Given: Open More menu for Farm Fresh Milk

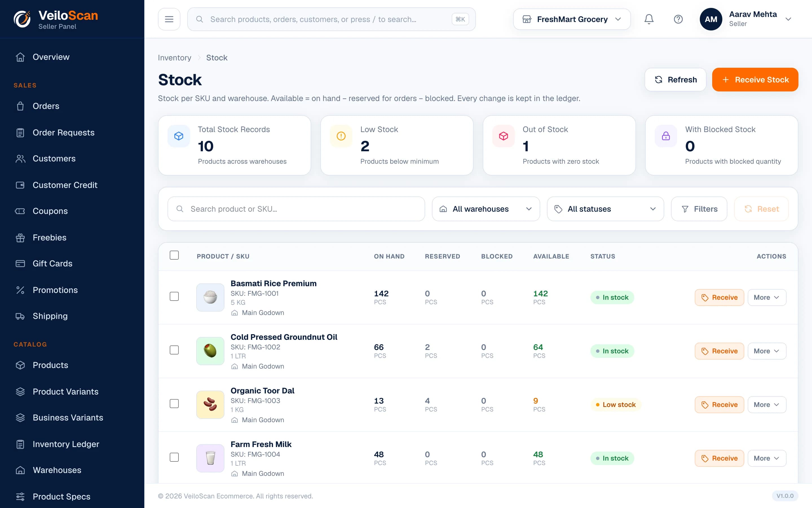Looking at the screenshot, I should (x=767, y=458).
